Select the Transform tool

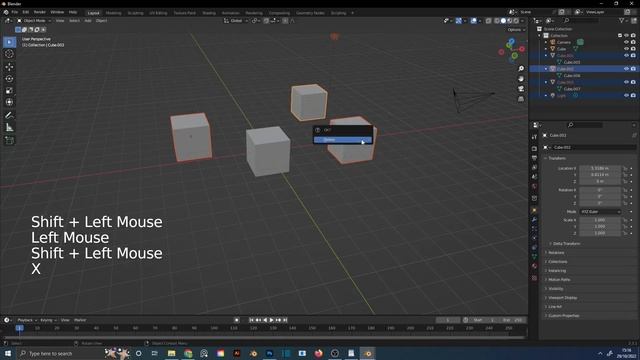[x=9, y=102]
